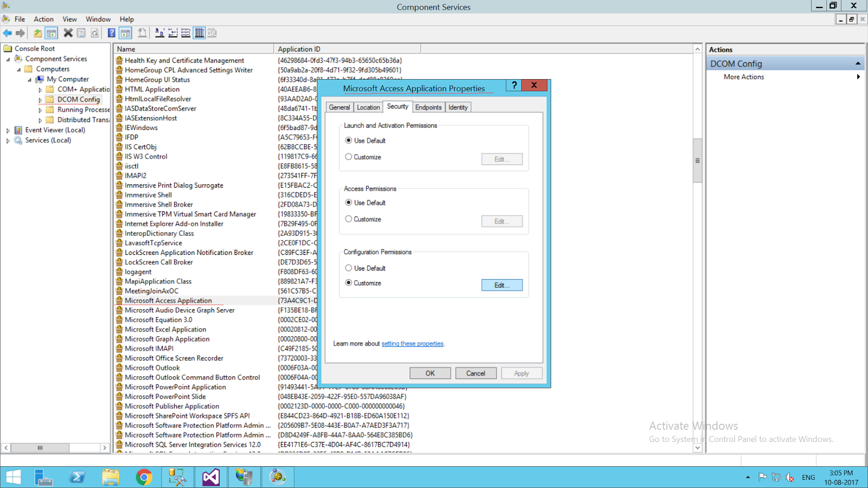Select Customize for Launch and Activation Permissions
Viewport: 868px width, 488px height.
[x=349, y=157]
